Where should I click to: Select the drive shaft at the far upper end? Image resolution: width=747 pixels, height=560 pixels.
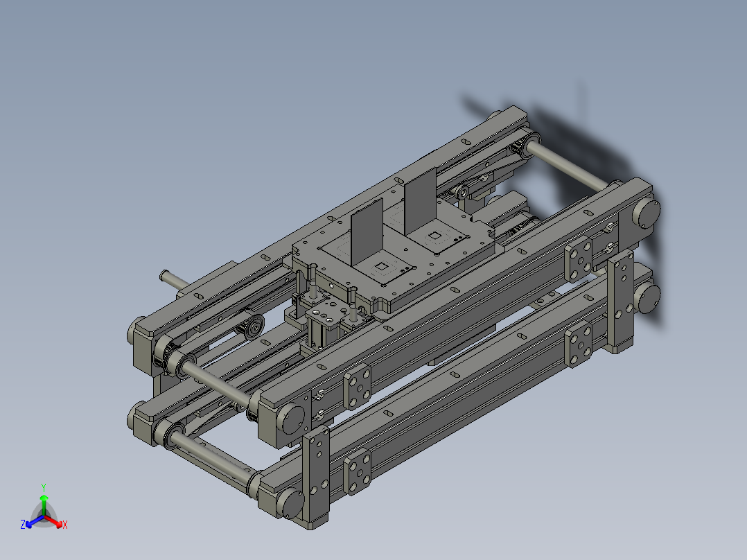568,165
